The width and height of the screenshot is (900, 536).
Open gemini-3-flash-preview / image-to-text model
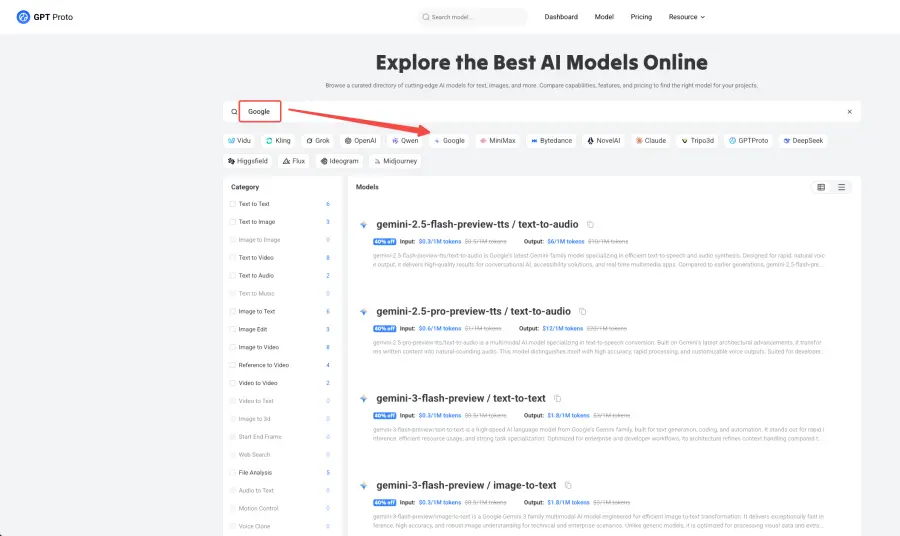coord(466,485)
